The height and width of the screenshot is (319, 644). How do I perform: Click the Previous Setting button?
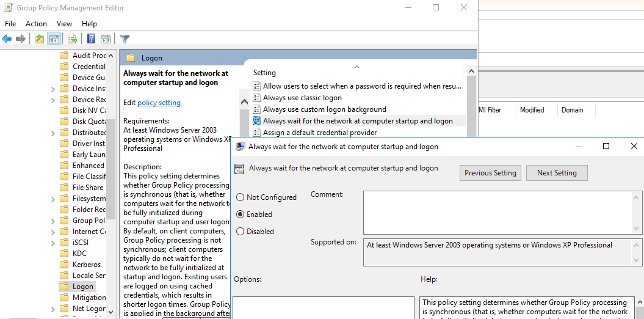click(x=490, y=173)
